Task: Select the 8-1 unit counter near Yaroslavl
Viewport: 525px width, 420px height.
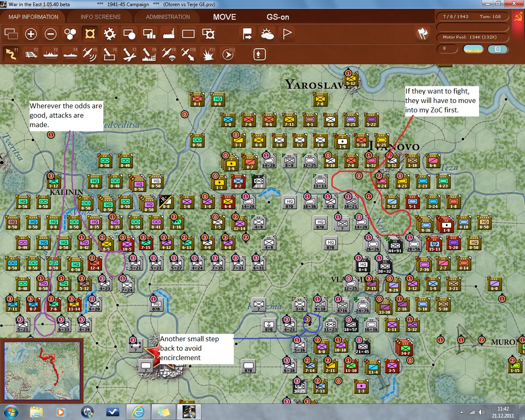Action: coord(197,99)
